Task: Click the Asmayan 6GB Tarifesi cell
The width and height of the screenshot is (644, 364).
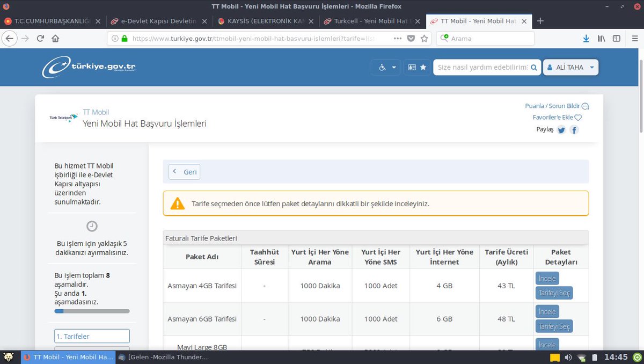Action: pos(202,319)
